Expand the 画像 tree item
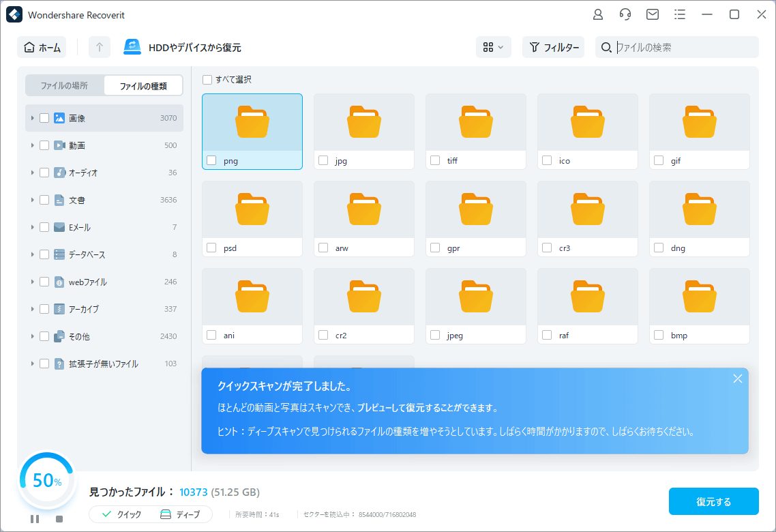The height and width of the screenshot is (532, 776). (x=32, y=118)
